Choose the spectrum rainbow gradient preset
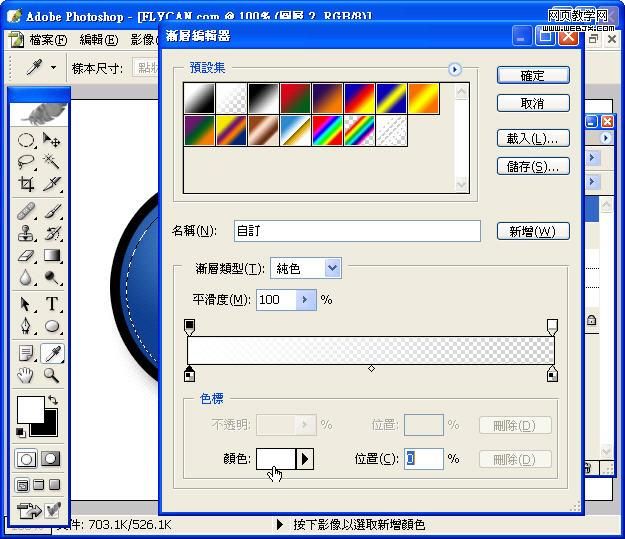Image resolution: width=625 pixels, height=539 pixels. (x=327, y=130)
